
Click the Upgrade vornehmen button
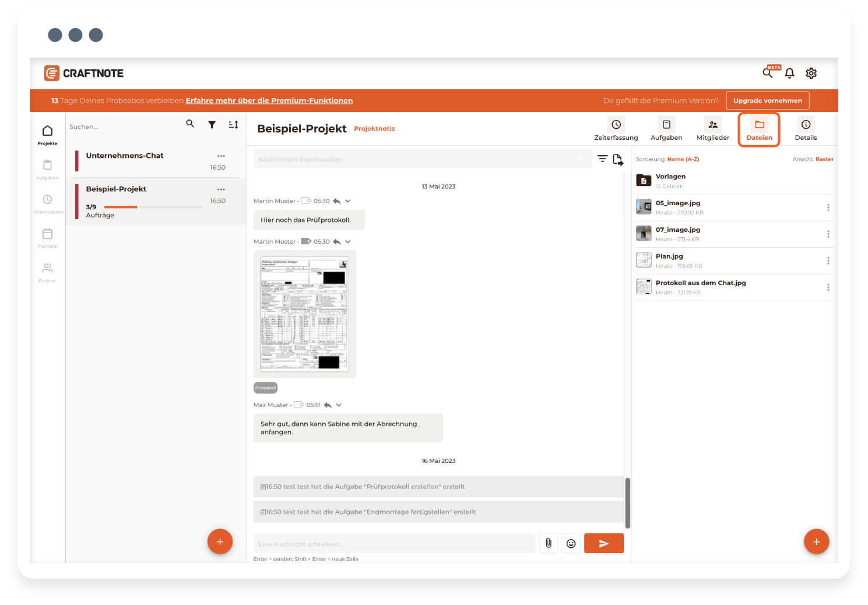767,101
